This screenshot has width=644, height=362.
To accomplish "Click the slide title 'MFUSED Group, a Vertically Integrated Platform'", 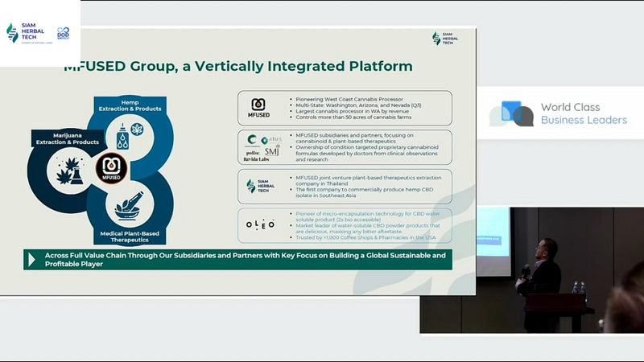I will click(238, 66).
